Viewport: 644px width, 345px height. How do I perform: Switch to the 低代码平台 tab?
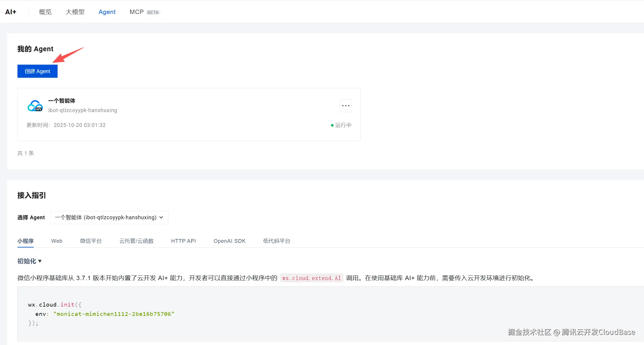pos(277,241)
